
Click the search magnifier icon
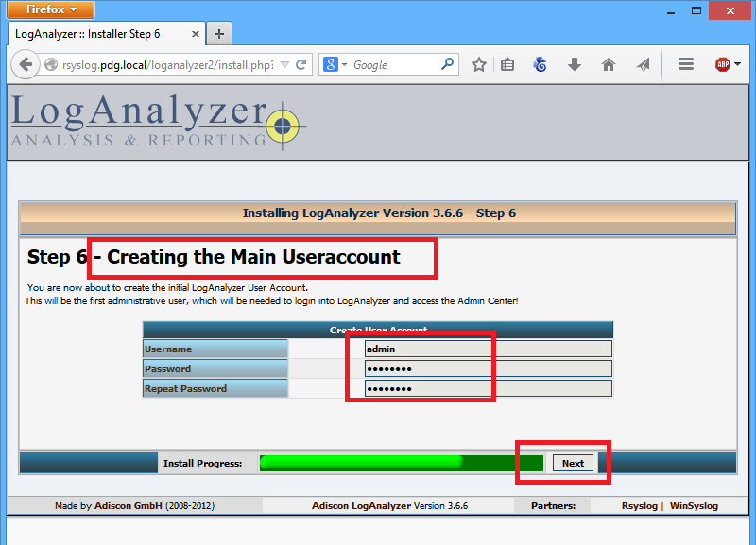coord(448,65)
